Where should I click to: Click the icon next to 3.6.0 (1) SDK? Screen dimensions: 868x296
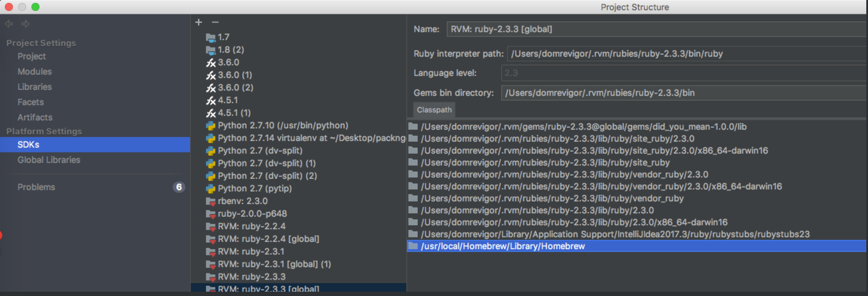tap(211, 75)
